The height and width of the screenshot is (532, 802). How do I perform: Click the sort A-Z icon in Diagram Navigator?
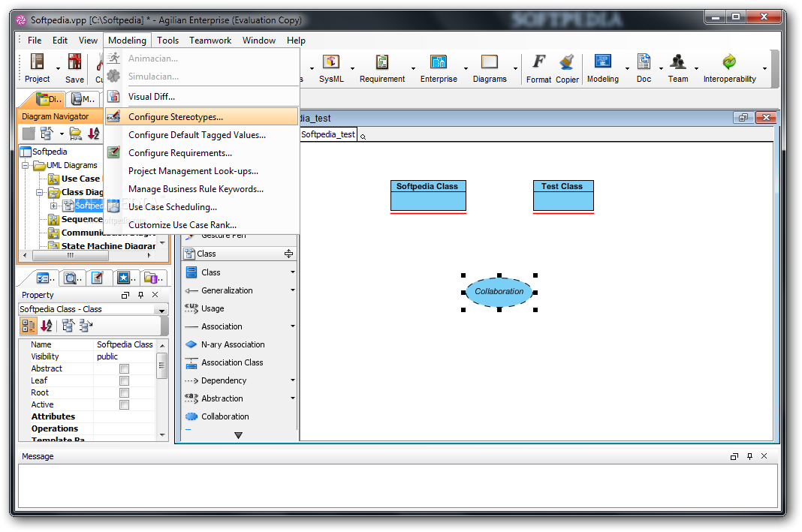coord(94,134)
